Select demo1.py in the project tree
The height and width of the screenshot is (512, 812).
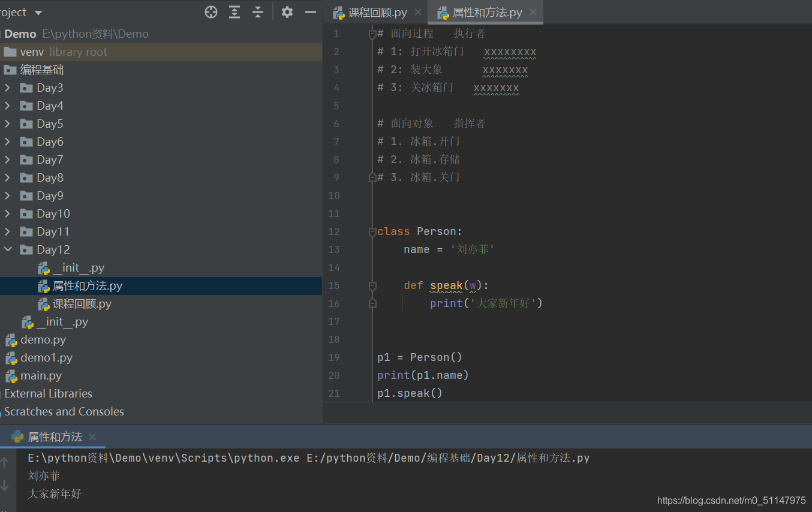click(161, 358)
